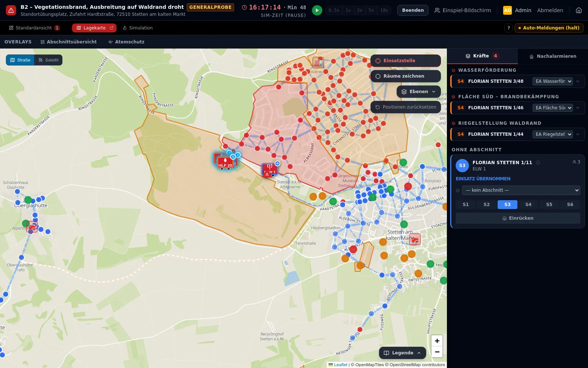The image size is (588, 368).
Task: Open Lagekarte in new window via external-link icon
Action: coord(112,28)
